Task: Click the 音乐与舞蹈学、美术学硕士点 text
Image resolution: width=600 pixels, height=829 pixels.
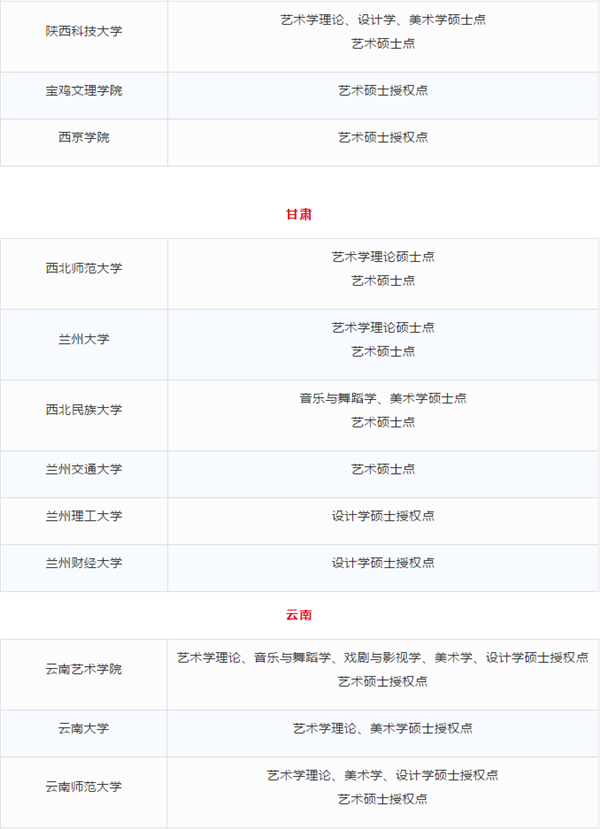Action: point(383,398)
